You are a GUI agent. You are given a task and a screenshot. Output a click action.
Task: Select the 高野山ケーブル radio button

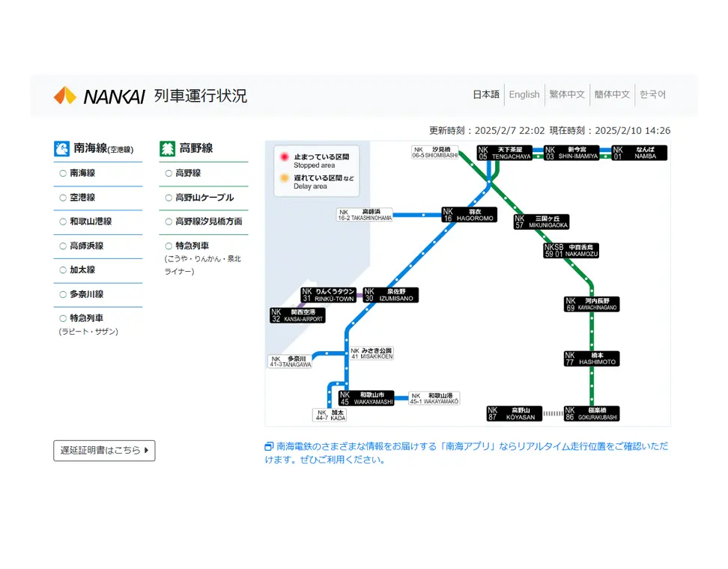[169, 198]
